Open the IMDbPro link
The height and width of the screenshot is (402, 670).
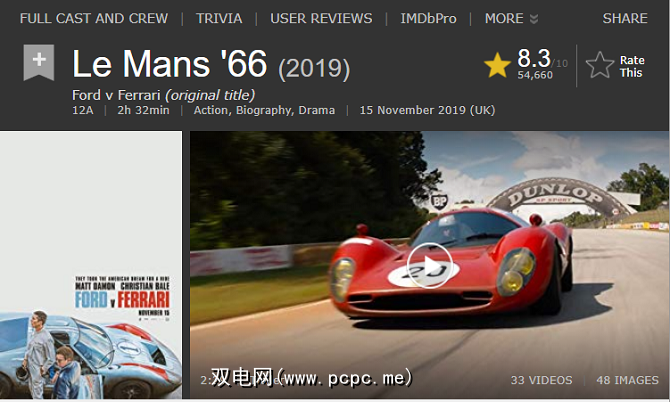(x=428, y=18)
